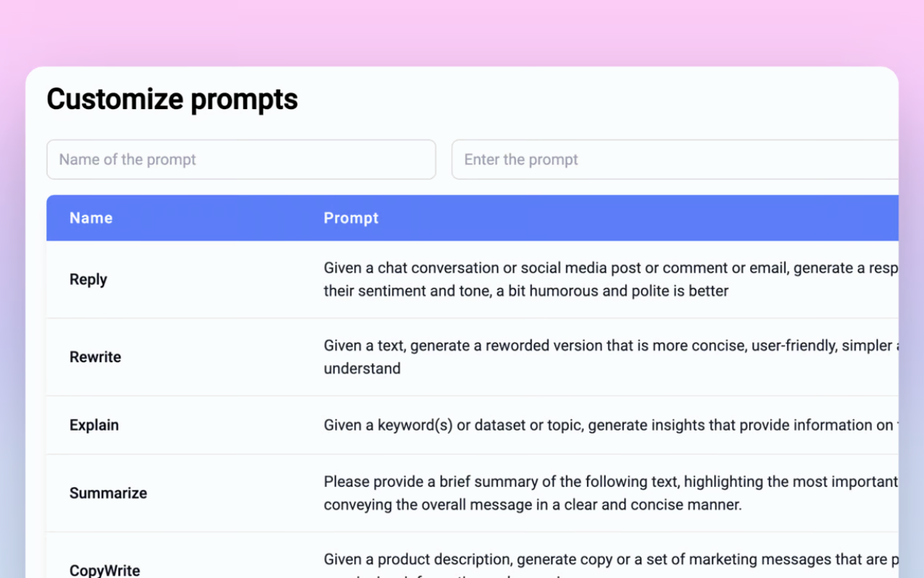Select the Summarize prompt name
The height and width of the screenshot is (578, 924).
108,493
